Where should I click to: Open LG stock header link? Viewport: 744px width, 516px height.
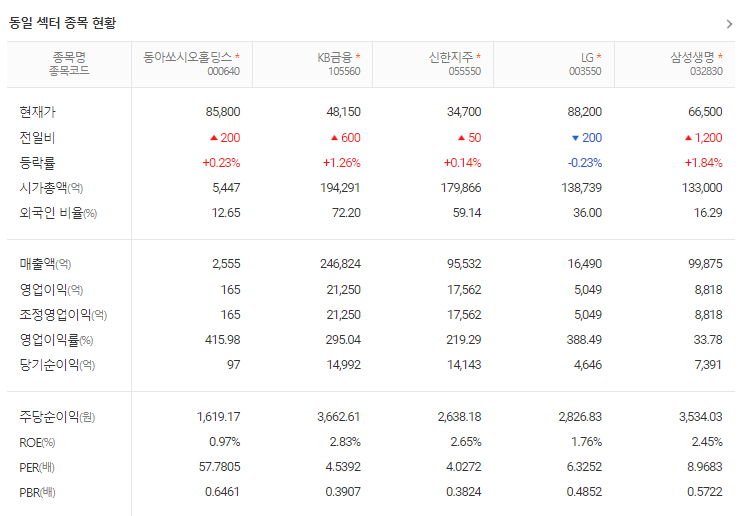coord(587,57)
